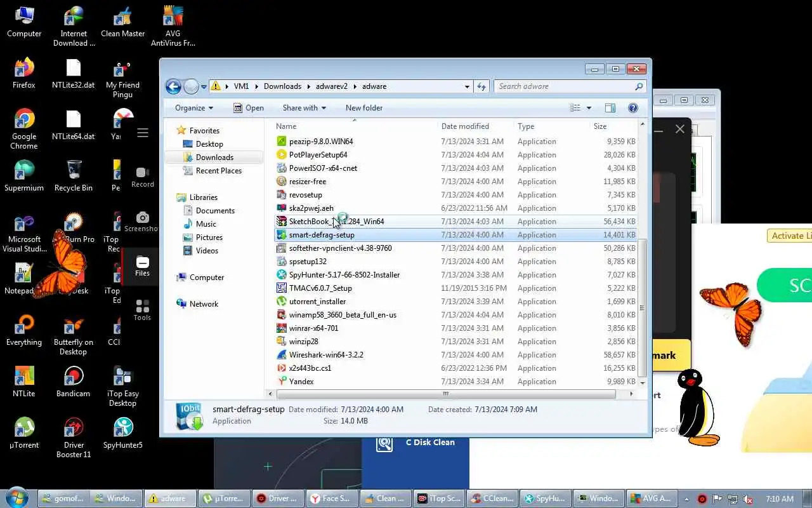Image resolution: width=812 pixels, height=508 pixels.
Task: Select the SpyHunter installer file icon
Action: [282, 275]
